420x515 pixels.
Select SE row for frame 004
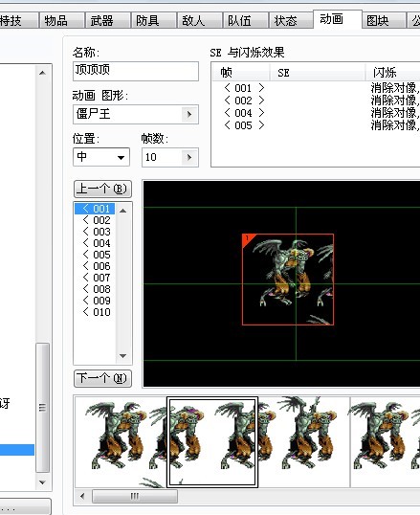(316, 113)
